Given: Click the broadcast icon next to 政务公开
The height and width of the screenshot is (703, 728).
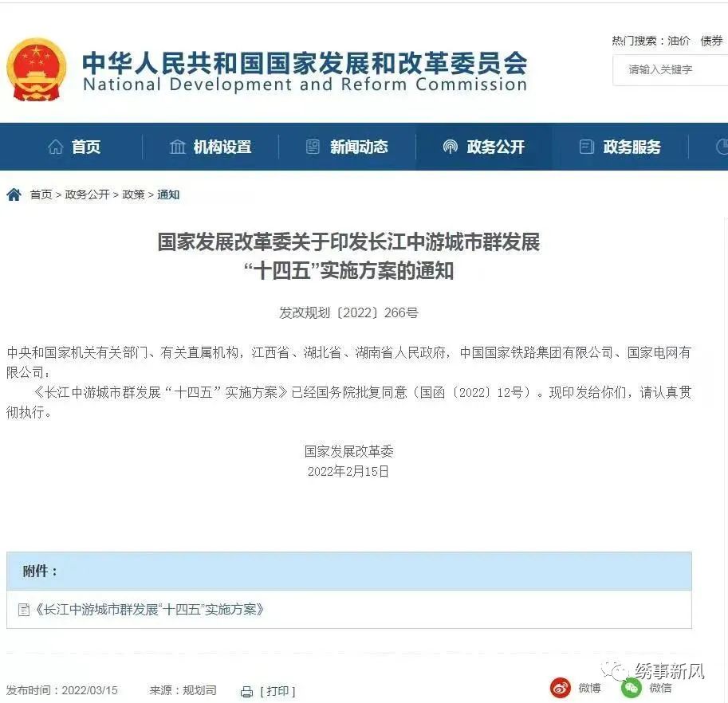Looking at the screenshot, I should pos(450,147).
